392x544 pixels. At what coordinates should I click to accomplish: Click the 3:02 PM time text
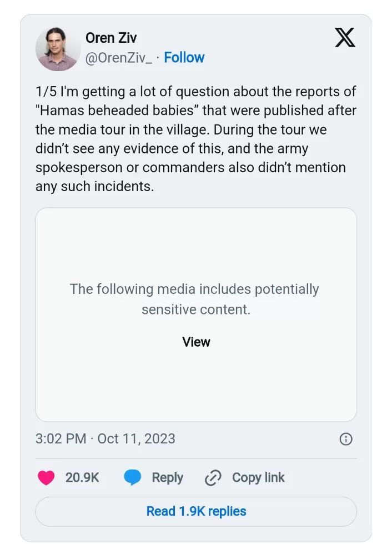tap(61, 439)
